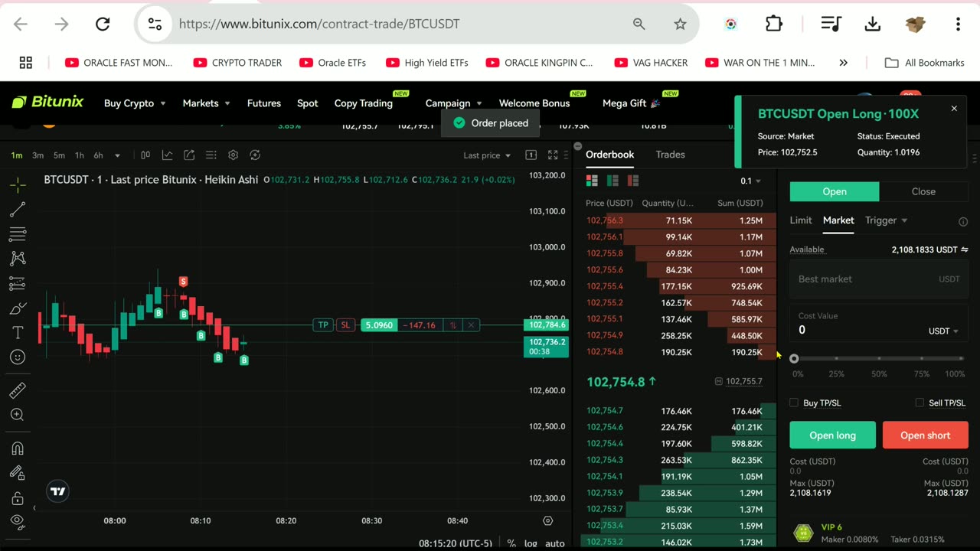This screenshot has width=980, height=551.
Task: Select the 1m timeframe
Action: coord(17,155)
